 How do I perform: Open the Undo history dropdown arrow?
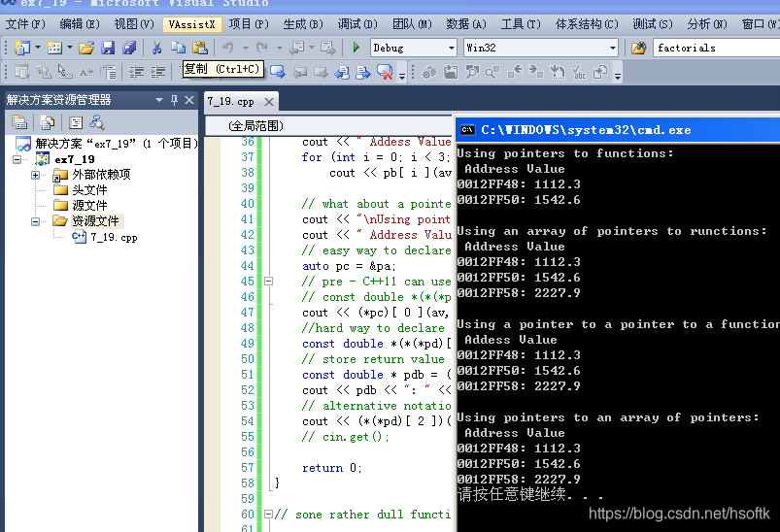[245, 48]
